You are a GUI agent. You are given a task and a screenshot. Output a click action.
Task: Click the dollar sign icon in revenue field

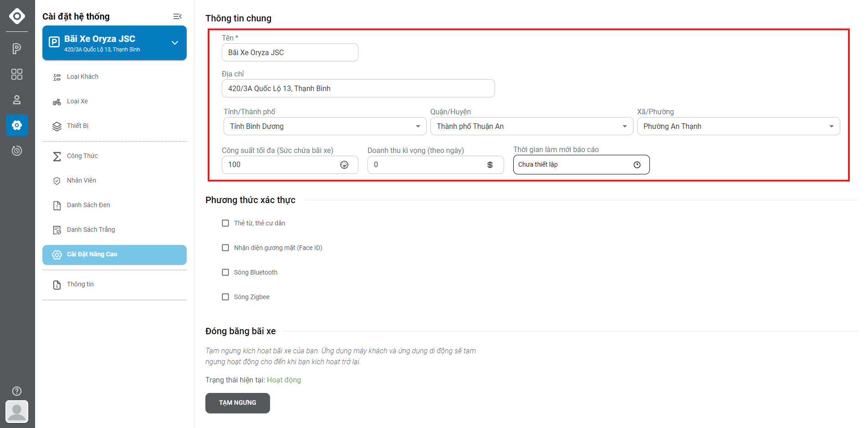click(490, 165)
